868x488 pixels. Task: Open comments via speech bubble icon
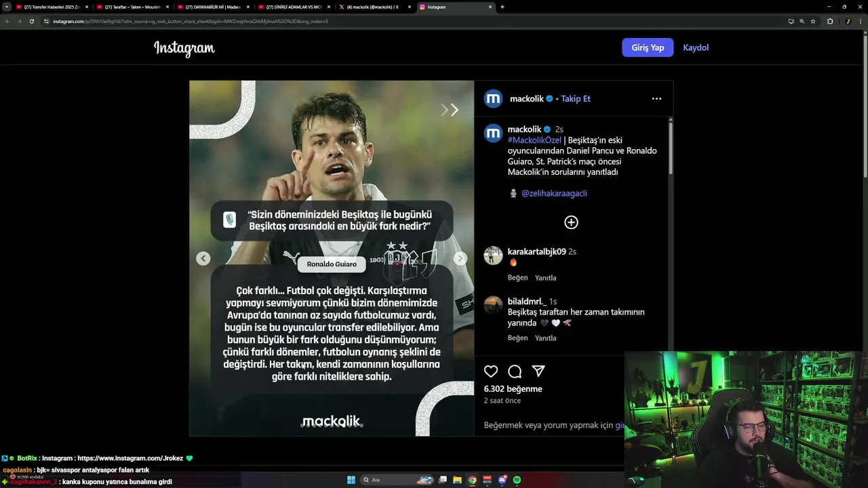515,371
